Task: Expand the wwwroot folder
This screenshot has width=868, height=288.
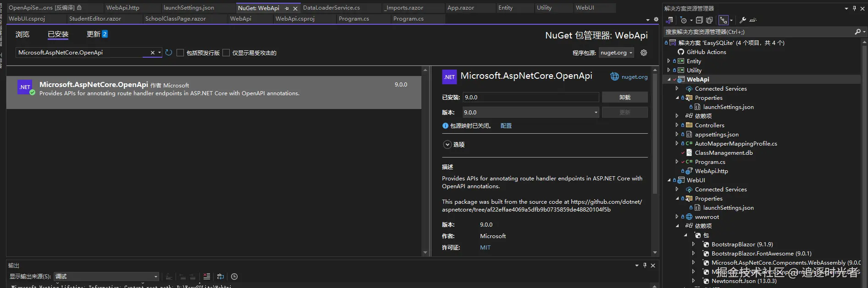Action: pyautogui.click(x=677, y=217)
